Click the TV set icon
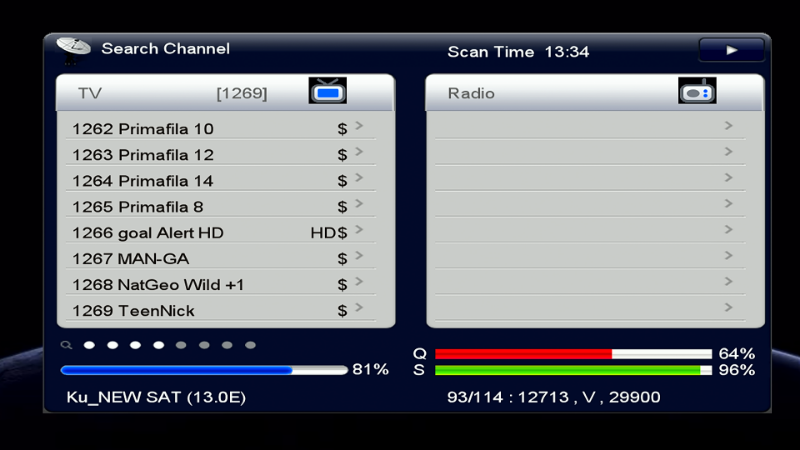 coord(328,91)
